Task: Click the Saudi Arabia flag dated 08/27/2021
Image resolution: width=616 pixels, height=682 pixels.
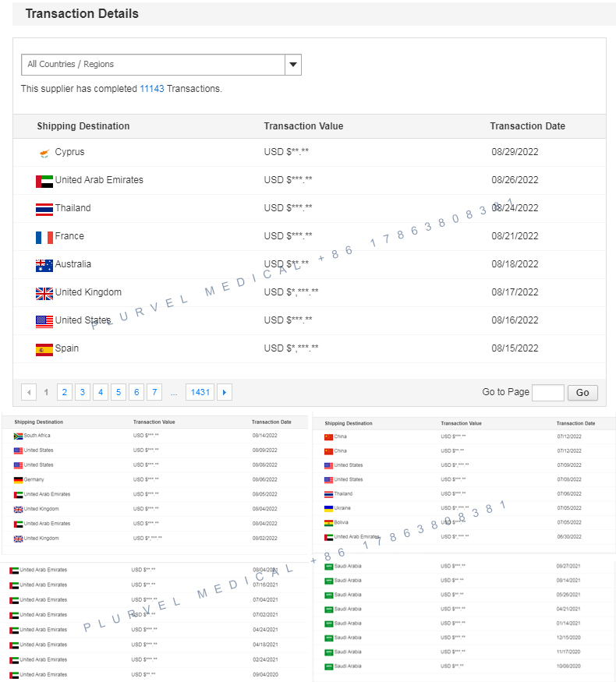Action: tap(329, 567)
